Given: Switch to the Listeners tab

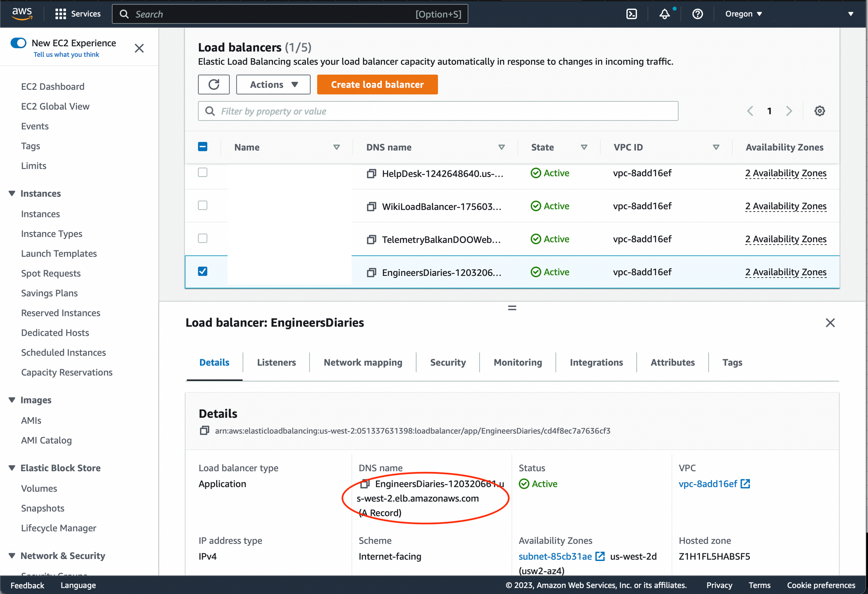Looking at the screenshot, I should tap(276, 362).
